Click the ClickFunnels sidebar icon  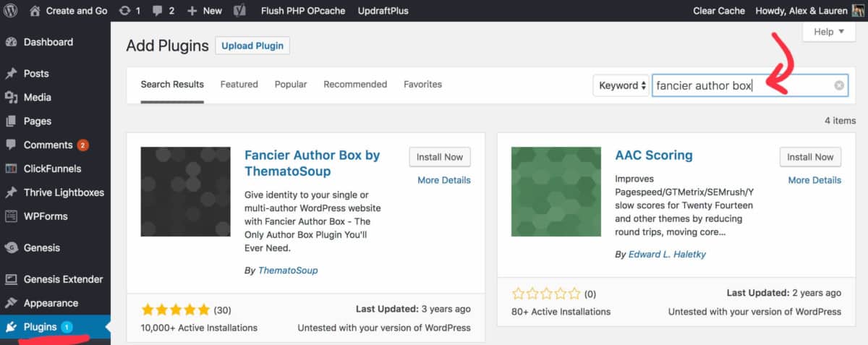[x=11, y=169]
